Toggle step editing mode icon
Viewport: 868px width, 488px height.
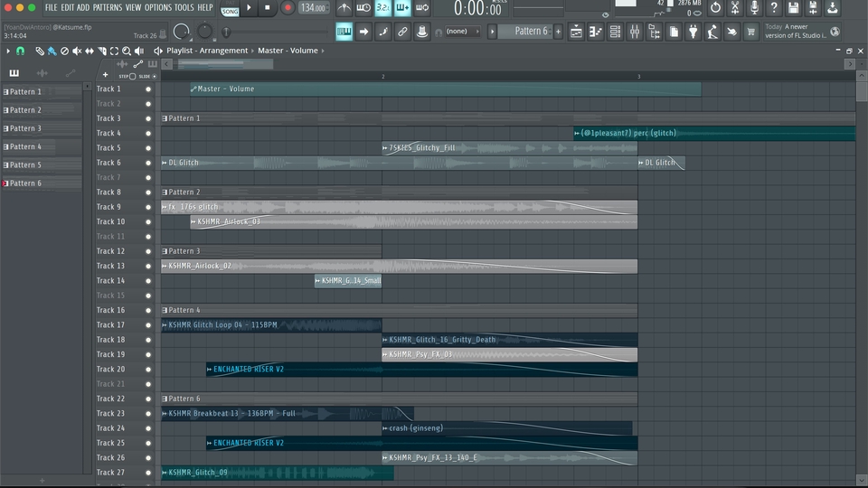pos(383,32)
